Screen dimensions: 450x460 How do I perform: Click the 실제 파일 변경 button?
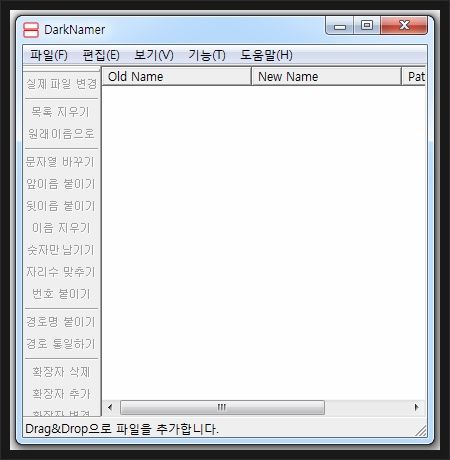62,84
